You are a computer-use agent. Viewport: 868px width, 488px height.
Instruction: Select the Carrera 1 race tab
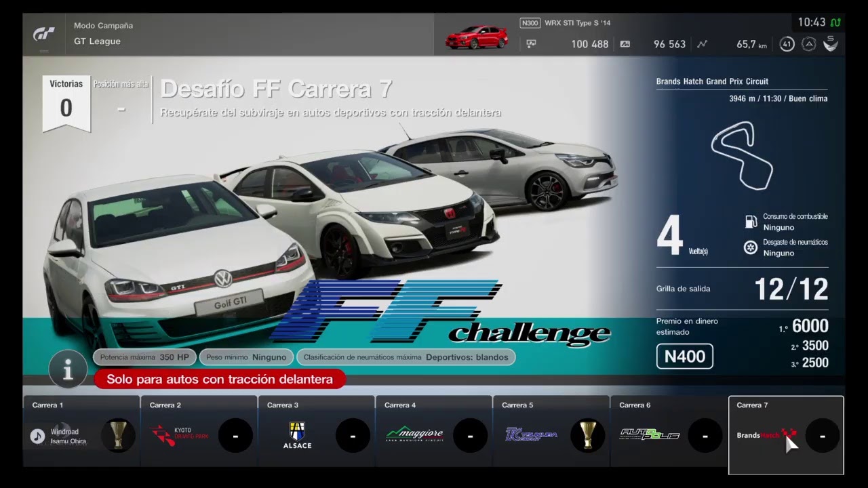81,431
